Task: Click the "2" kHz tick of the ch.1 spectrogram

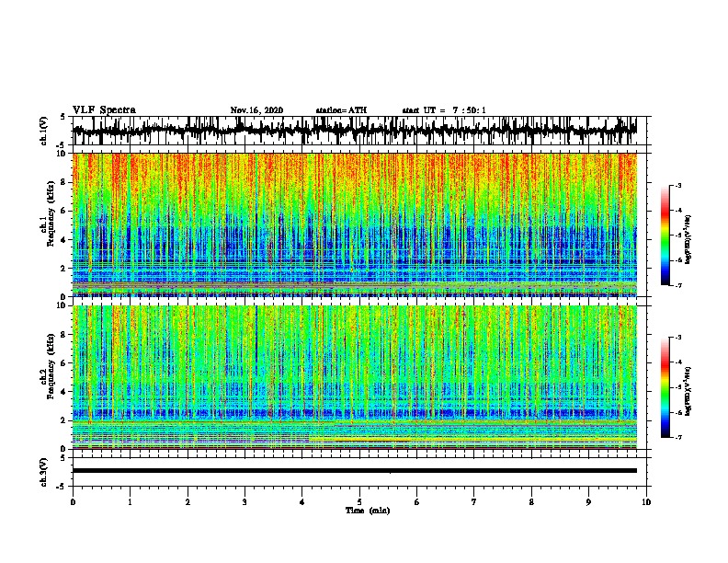Action: click(65, 269)
